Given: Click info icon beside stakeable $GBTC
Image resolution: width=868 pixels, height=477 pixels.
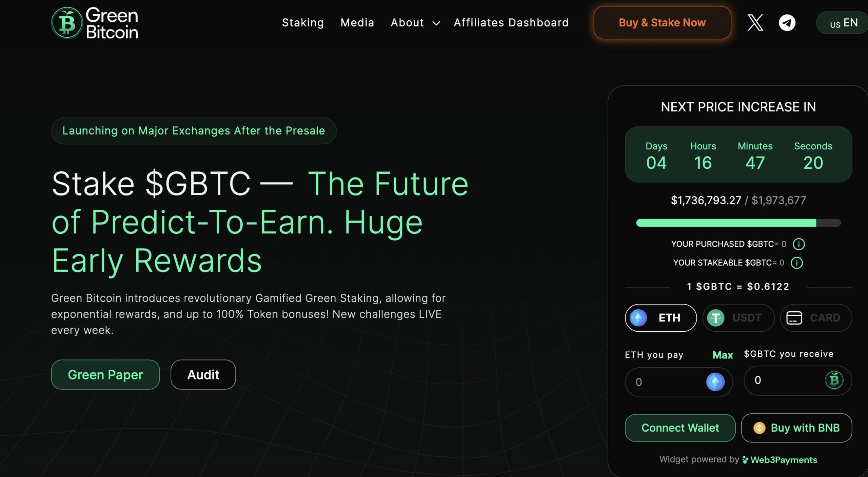Looking at the screenshot, I should tap(796, 263).
